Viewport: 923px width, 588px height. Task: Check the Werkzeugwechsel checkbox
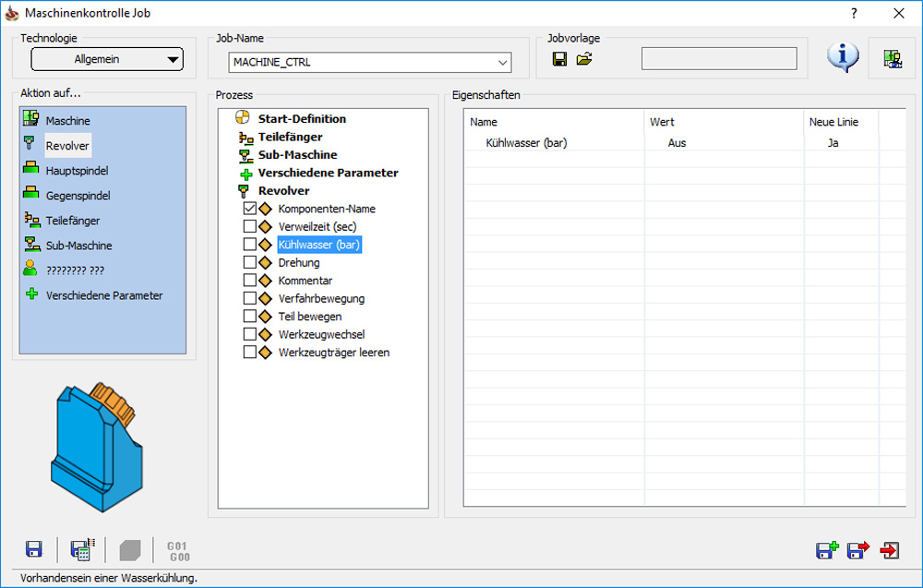tap(249, 334)
